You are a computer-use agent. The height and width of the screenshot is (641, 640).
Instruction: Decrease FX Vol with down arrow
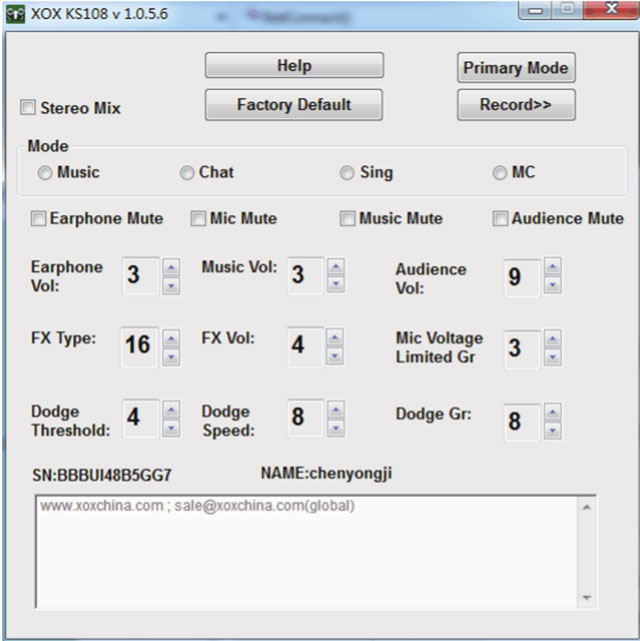(335, 356)
